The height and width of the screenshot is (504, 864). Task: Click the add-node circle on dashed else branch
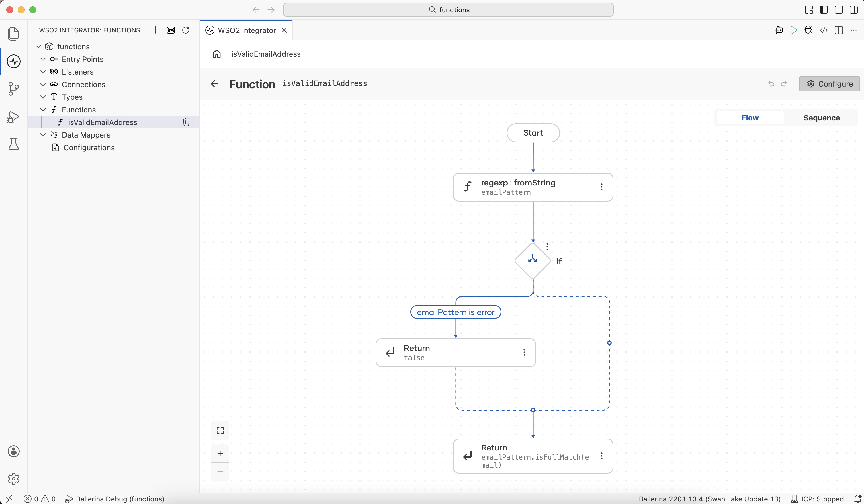click(x=609, y=343)
